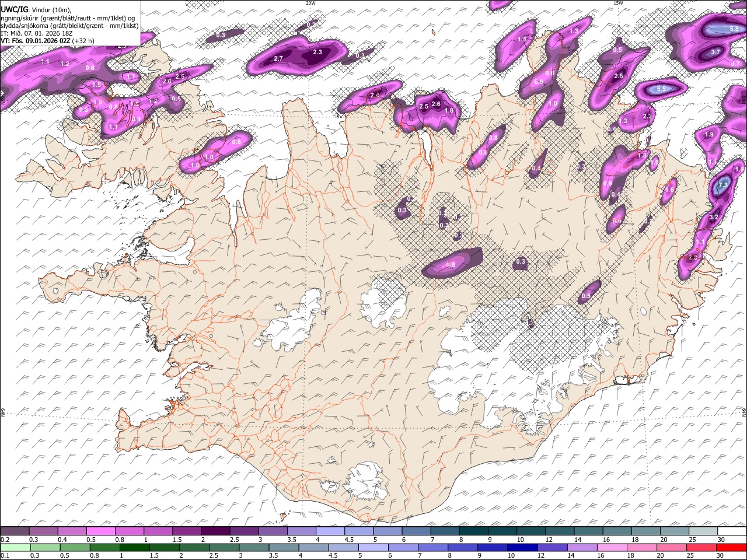Click the '2.6' precipitation value on the north coast
The image size is (747, 560).
(x=435, y=104)
